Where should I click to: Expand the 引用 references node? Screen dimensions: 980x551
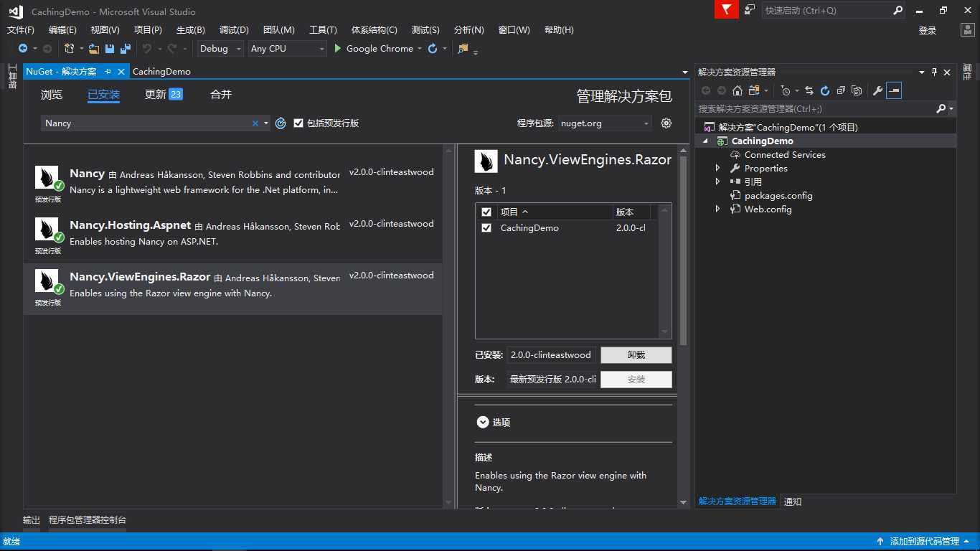(717, 182)
